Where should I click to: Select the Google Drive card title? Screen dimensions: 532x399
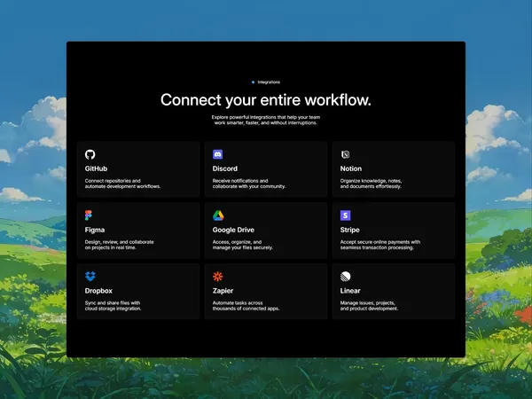[x=233, y=230]
